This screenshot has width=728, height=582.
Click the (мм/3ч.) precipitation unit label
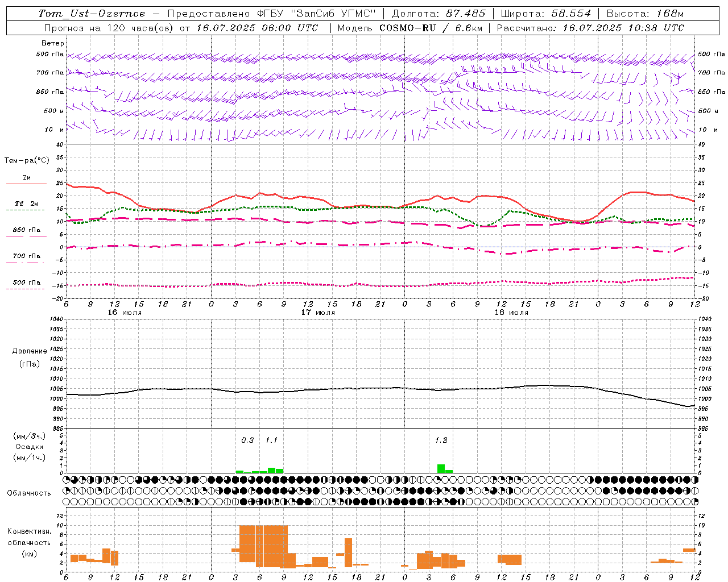30,436
